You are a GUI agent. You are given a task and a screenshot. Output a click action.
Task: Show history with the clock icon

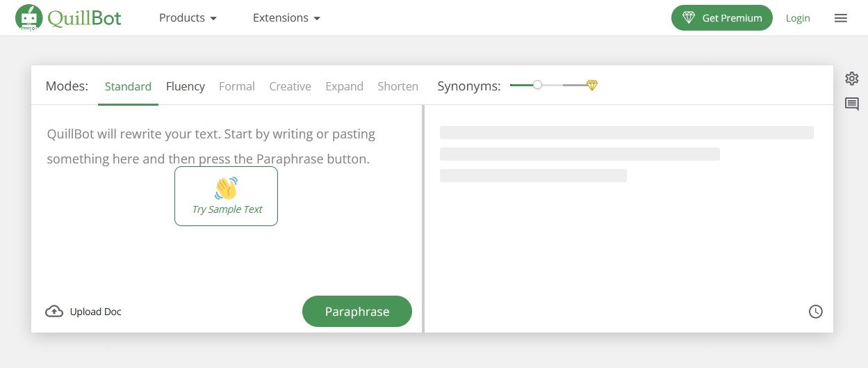[x=816, y=312]
